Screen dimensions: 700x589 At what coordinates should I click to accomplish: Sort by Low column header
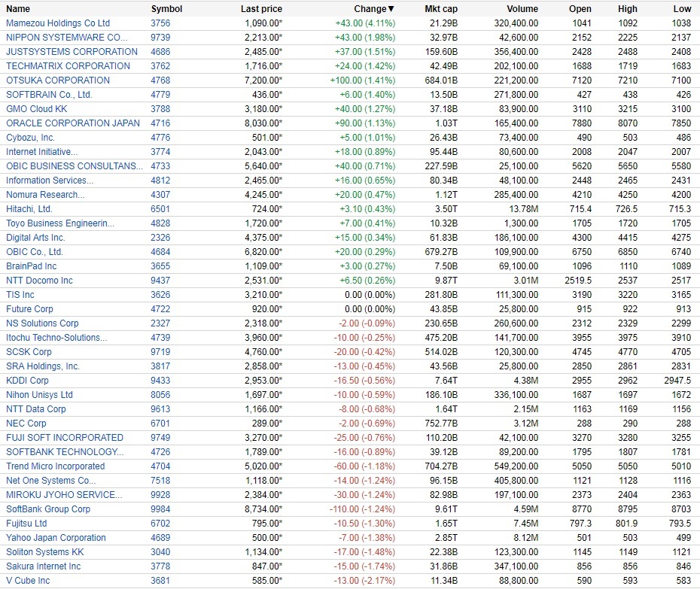point(682,9)
